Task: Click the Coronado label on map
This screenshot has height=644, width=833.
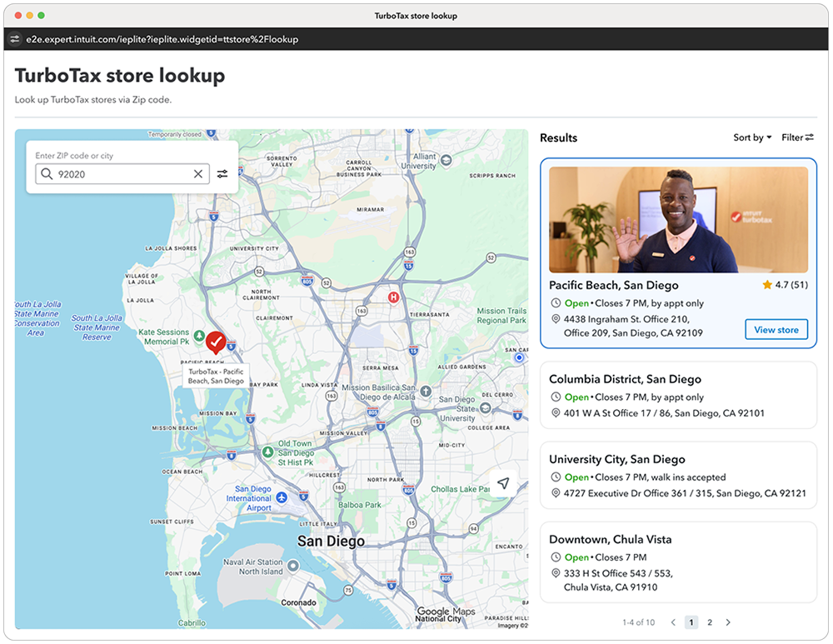Action: pos(298,602)
